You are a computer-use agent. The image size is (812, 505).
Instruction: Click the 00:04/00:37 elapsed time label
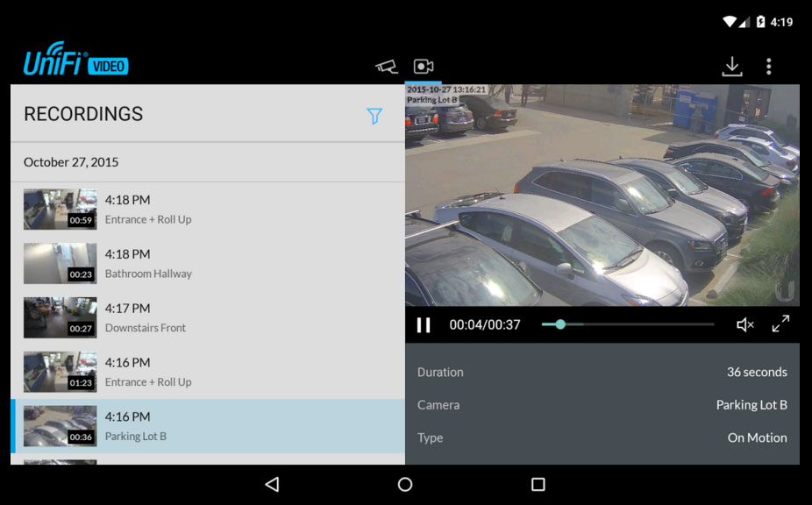click(x=485, y=324)
